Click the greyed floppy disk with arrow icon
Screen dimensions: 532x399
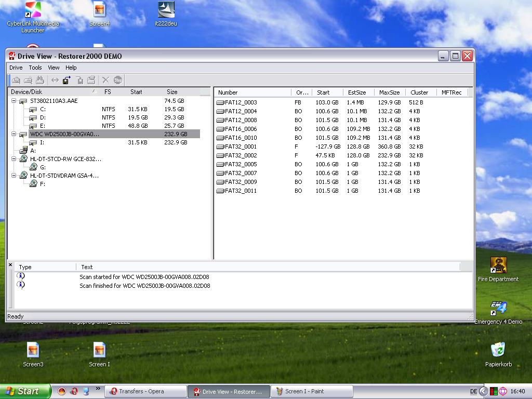(x=79, y=80)
